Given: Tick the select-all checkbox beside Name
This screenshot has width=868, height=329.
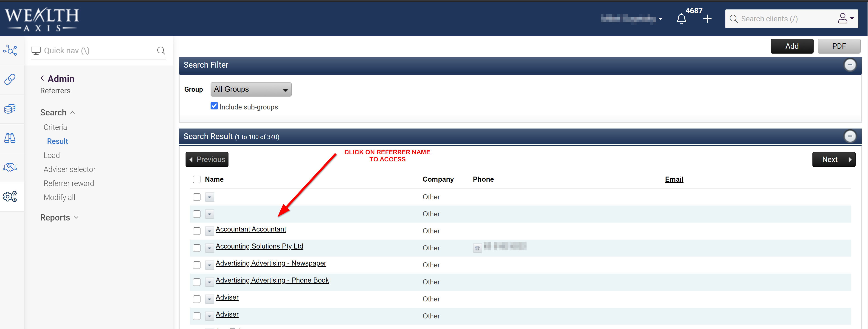Looking at the screenshot, I should pos(197,179).
